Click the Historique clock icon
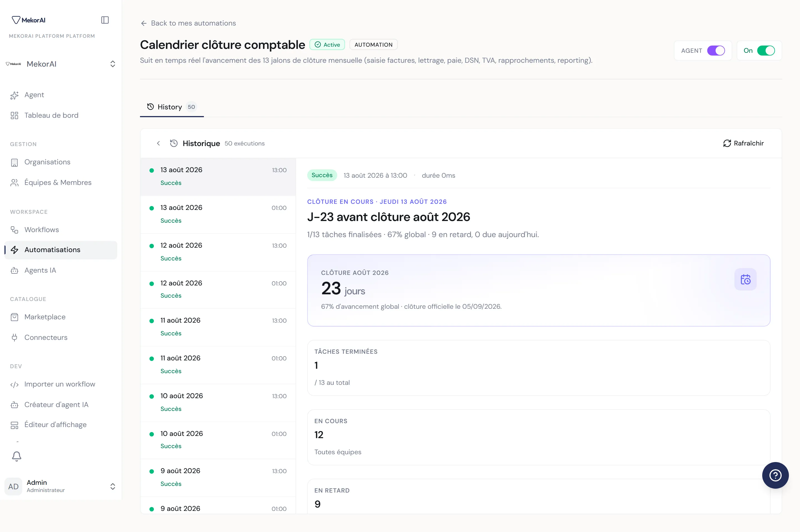 pyautogui.click(x=174, y=143)
